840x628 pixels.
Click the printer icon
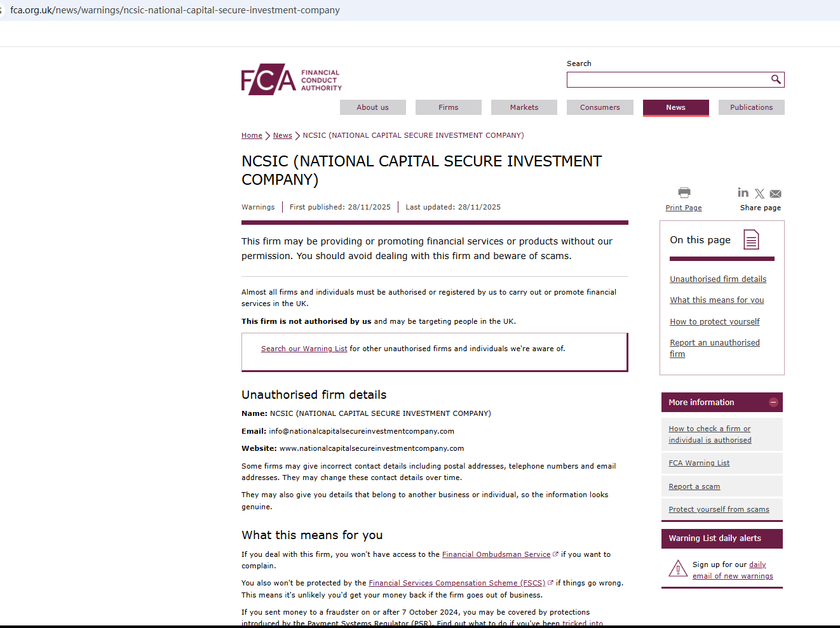(x=684, y=192)
